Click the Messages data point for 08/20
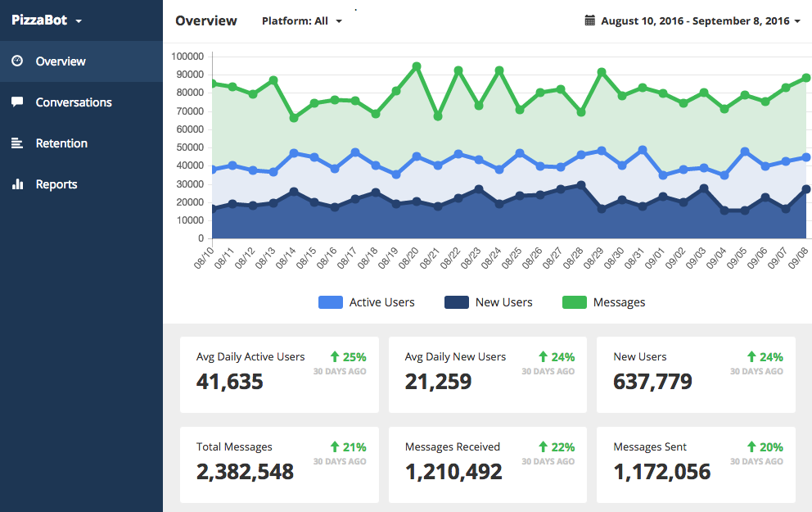Screen dimensions: 812x512 417,67
